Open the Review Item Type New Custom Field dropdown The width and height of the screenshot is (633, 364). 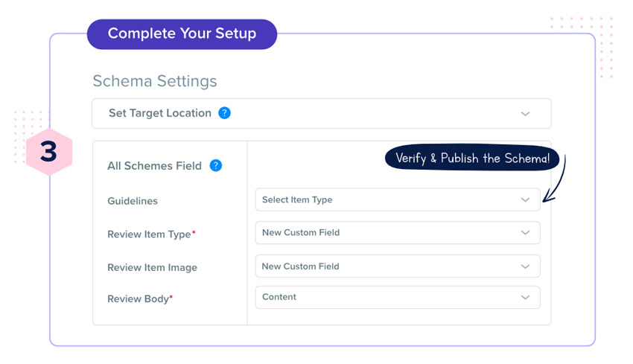[398, 233]
